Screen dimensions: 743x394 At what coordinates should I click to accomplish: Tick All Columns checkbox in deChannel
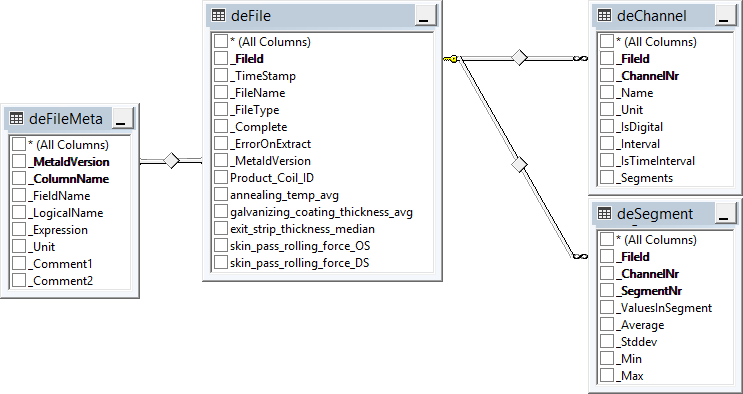(607, 42)
